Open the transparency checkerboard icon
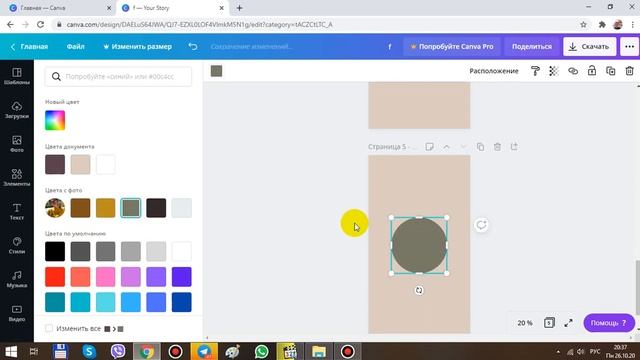This screenshot has height=360, width=640. pos(554,71)
